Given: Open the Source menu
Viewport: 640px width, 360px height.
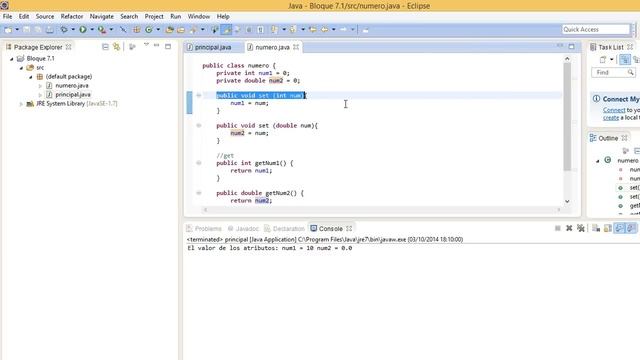Looking at the screenshot, I should pos(45,16).
